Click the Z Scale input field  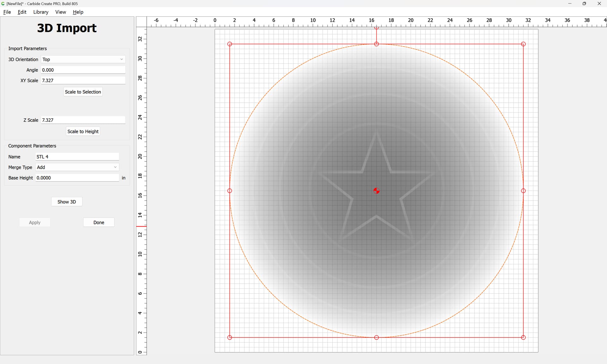coord(83,120)
